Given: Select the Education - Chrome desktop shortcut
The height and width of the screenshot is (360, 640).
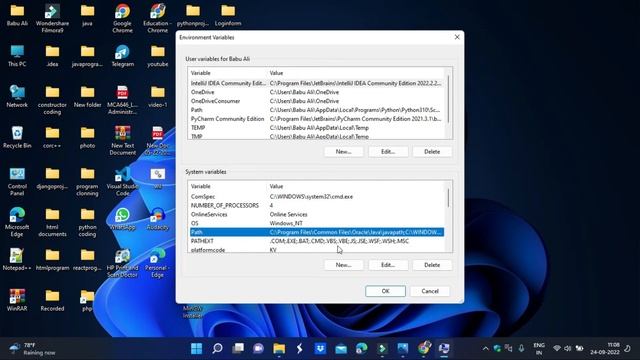Looking at the screenshot, I should (158, 18).
